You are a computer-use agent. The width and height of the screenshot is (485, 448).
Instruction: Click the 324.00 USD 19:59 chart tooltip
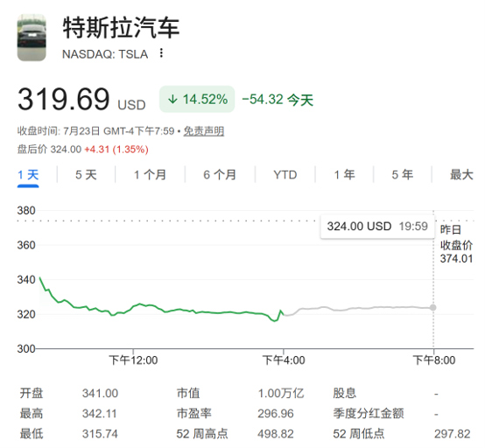point(377,227)
